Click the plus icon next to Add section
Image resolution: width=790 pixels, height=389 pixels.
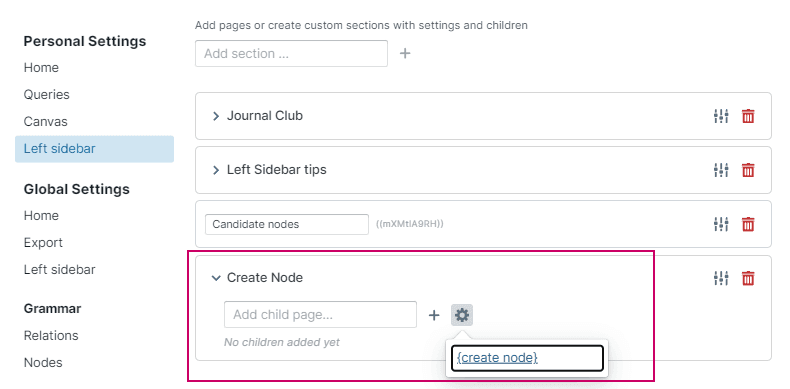[x=405, y=53]
